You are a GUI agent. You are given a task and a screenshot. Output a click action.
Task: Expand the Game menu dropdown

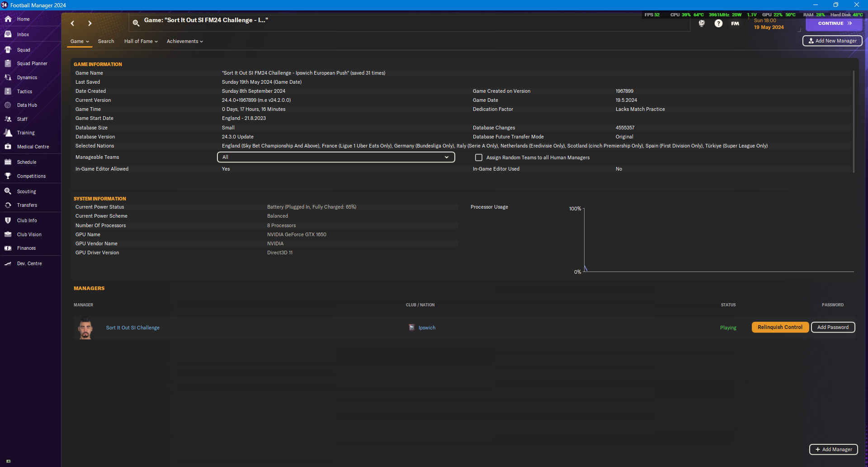click(x=80, y=41)
